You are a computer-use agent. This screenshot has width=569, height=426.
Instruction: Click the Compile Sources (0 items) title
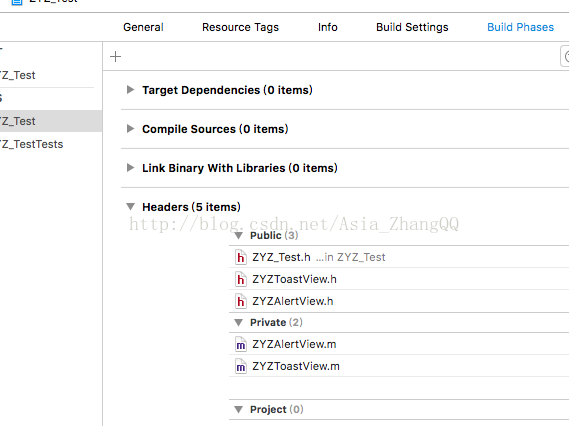click(x=215, y=129)
